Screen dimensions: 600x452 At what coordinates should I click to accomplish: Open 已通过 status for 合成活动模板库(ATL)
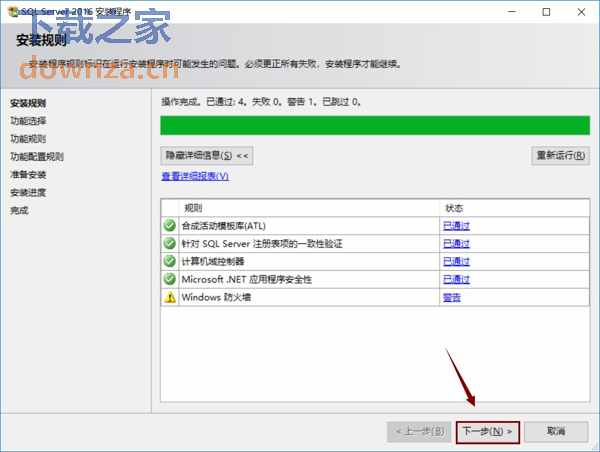click(456, 226)
